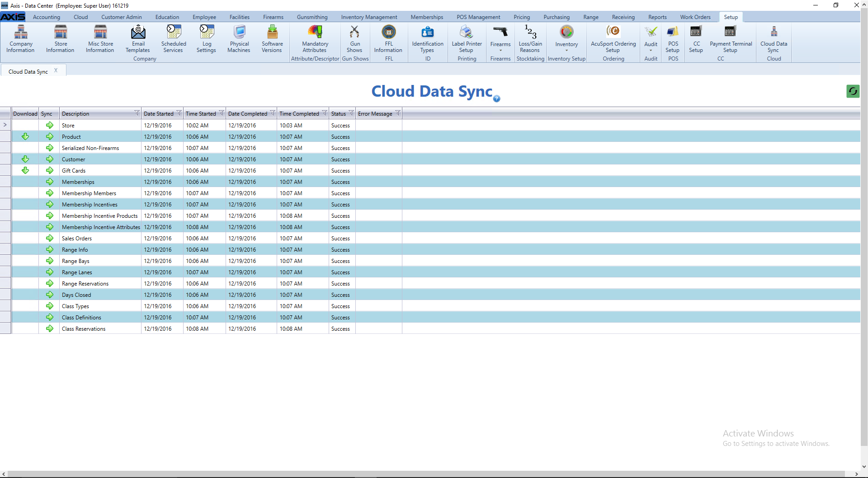Open Label Printer Setup
The image size is (868, 478).
coord(467,39)
